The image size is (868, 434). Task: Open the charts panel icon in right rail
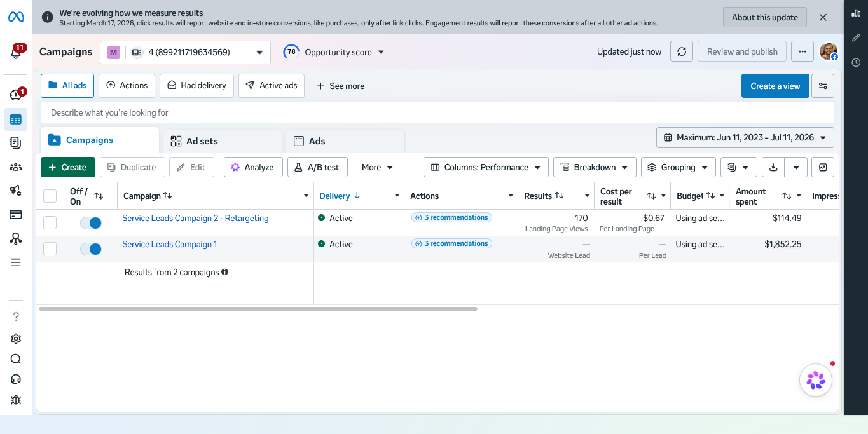click(856, 13)
